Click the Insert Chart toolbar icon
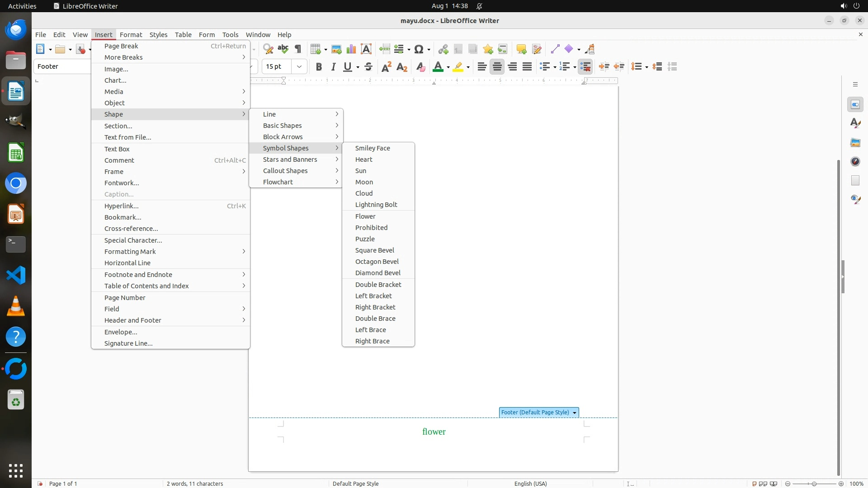Image resolution: width=868 pixels, height=488 pixels. coord(351,49)
